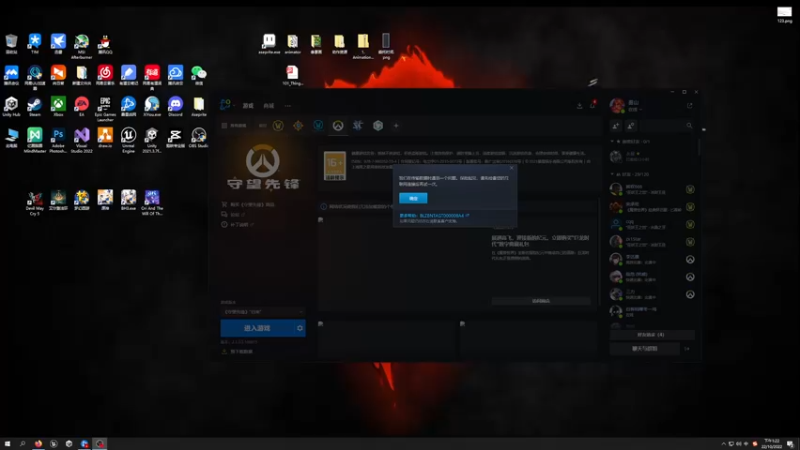800x450 pixels.
Task: Click the Add Friend icon
Action: (616, 126)
